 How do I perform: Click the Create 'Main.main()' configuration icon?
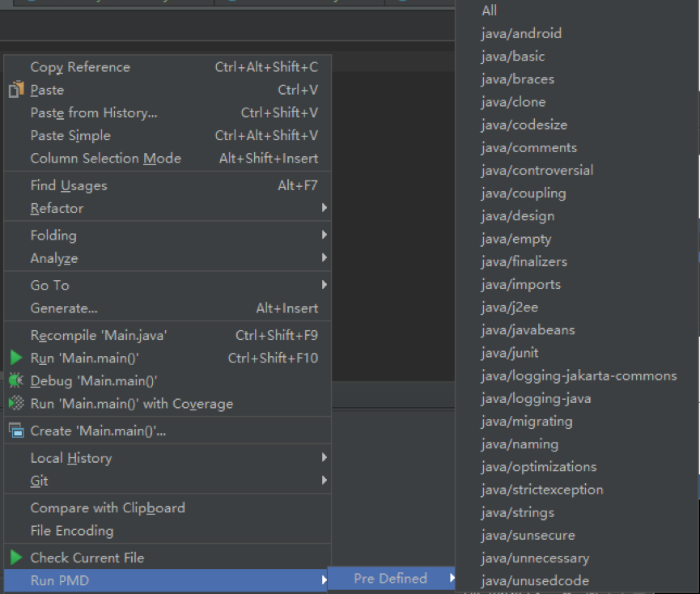pyautogui.click(x=16, y=431)
